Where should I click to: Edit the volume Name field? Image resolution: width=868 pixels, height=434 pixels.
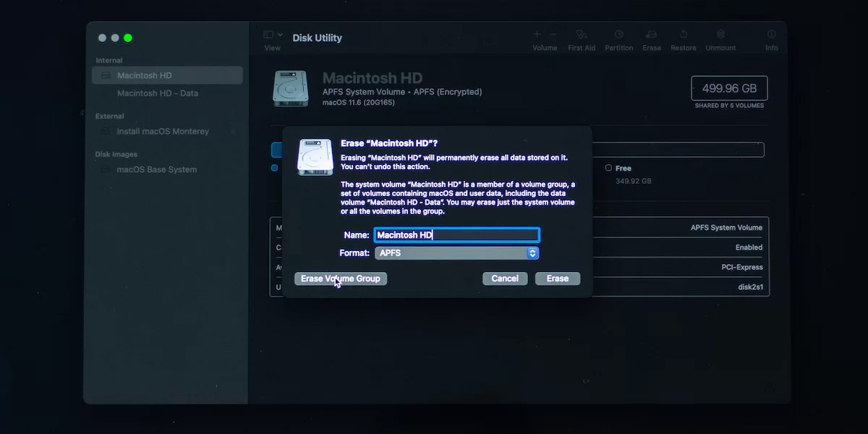456,235
